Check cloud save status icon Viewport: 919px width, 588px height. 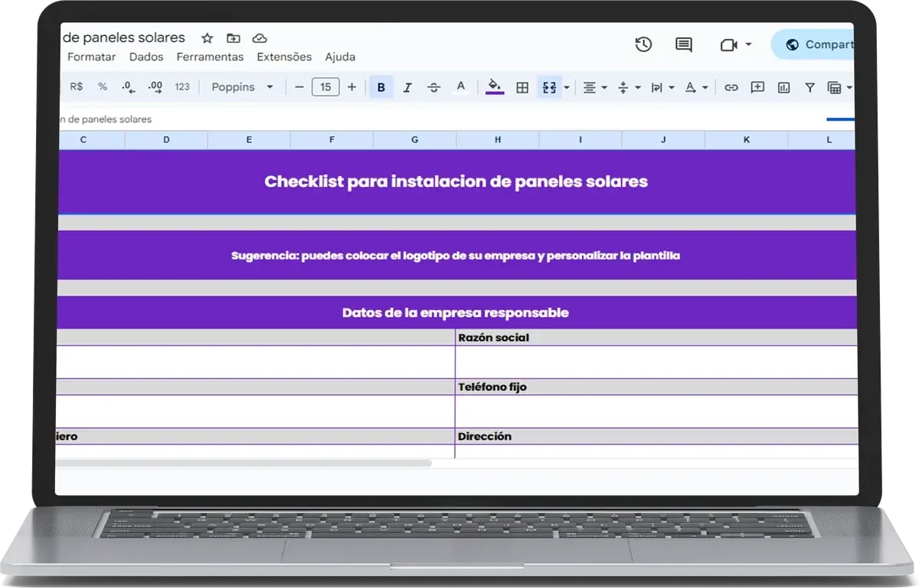click(x=260, y=38)
